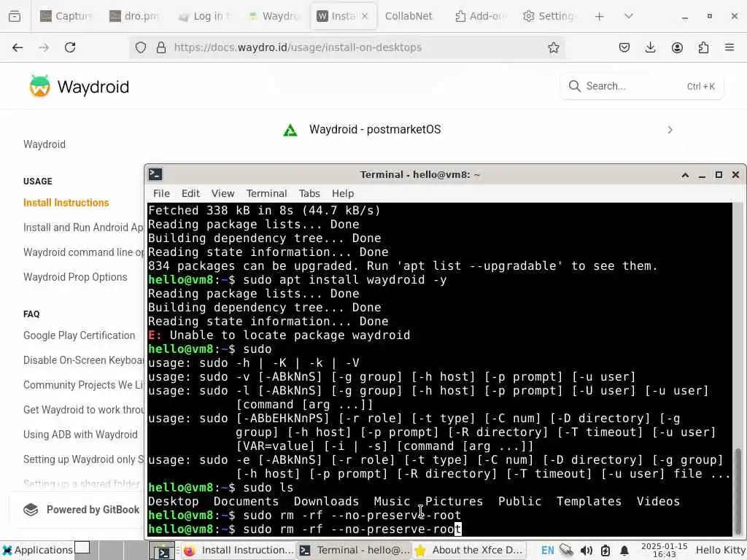Open the terminal View menu
Viewport: 747px width, 560px height.
tap(222, 193)
